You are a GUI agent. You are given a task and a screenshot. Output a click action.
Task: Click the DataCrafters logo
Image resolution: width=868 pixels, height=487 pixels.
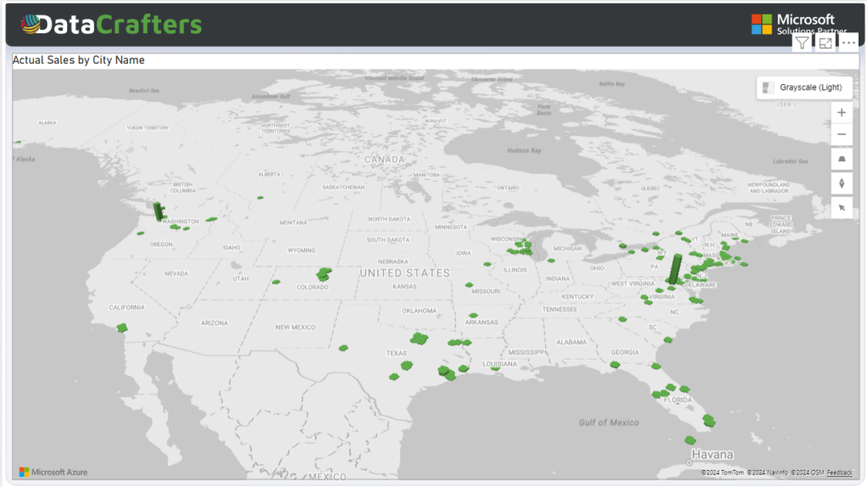tap(111, 25)
